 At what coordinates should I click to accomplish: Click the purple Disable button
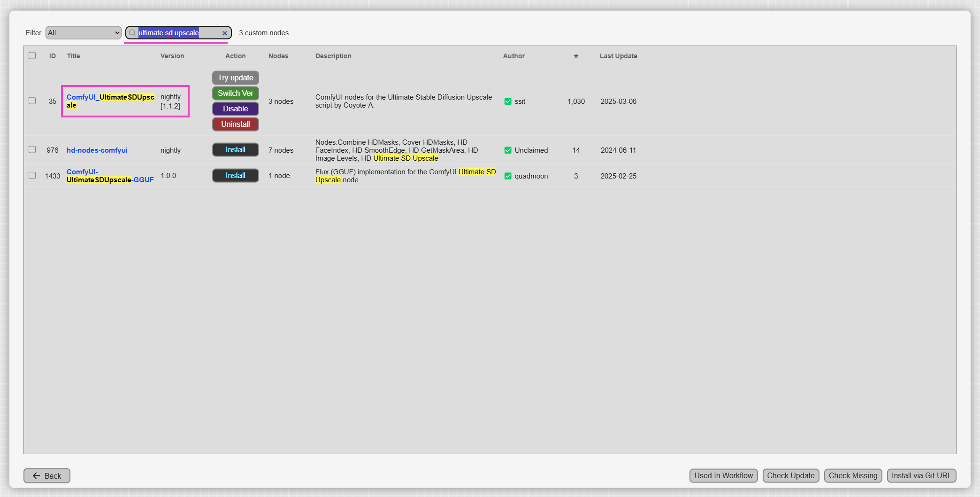point(236,109)
